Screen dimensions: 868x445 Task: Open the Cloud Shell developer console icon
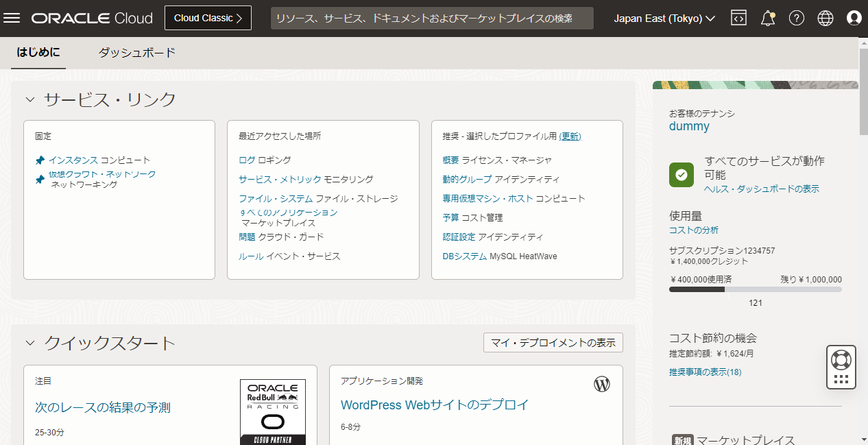(x=738, y=18)
